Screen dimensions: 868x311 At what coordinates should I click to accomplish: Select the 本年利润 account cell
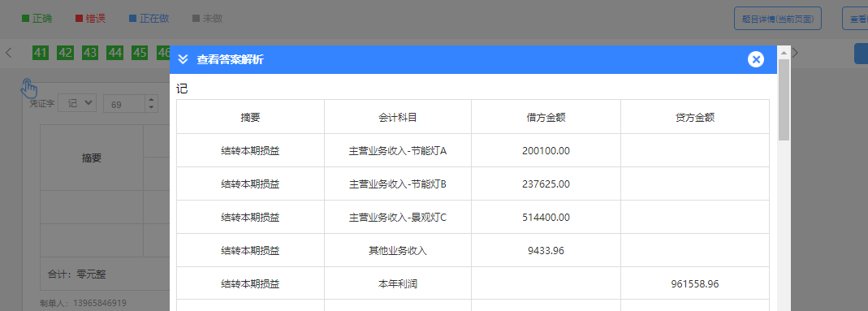pyautogui.click(x=398, y=284)
